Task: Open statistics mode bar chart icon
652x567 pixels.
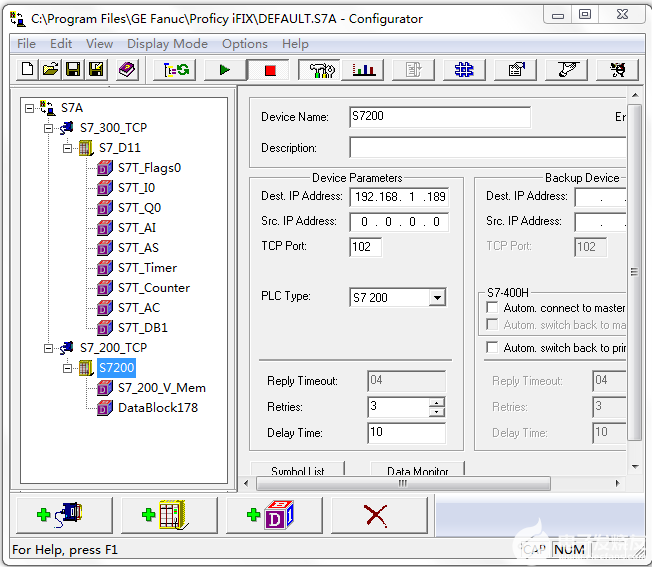Action: (x=363, y=69)
